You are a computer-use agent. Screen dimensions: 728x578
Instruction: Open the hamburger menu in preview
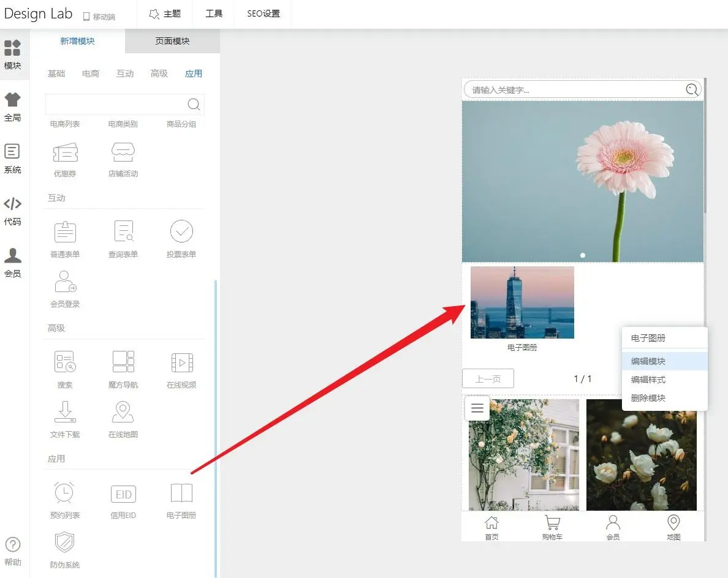click(x=477, y=408)
